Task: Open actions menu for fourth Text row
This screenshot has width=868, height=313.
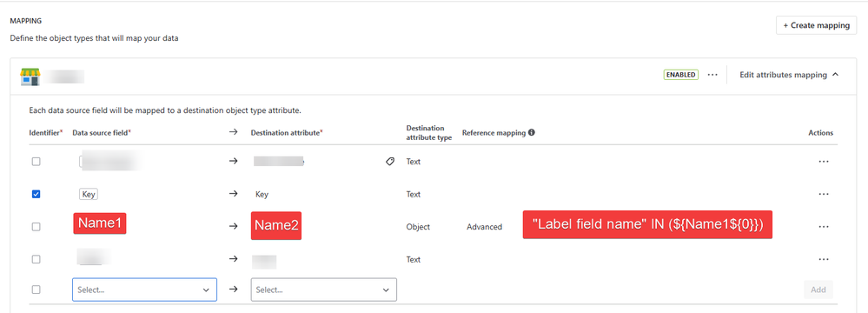Action: (823, 259)
